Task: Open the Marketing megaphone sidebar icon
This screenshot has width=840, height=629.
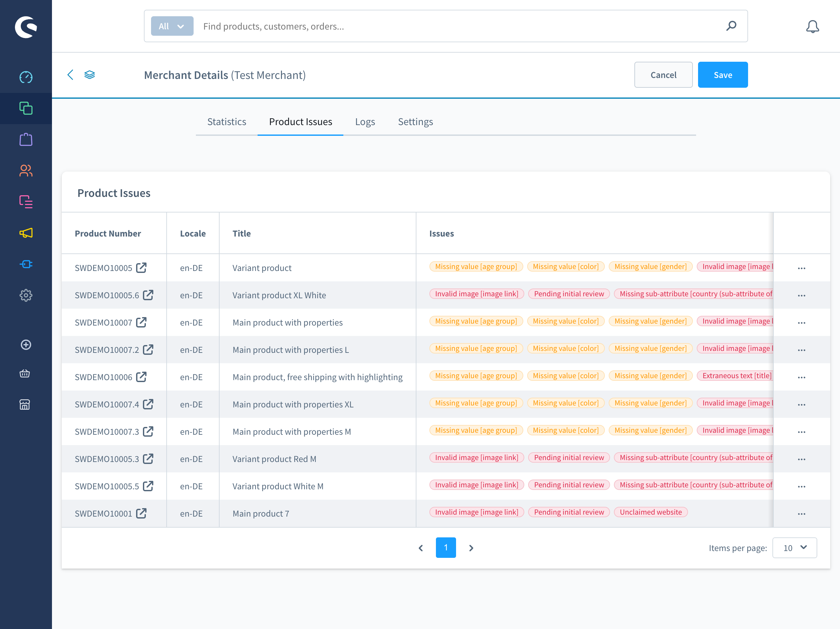Action: click(x=26, y=233)
